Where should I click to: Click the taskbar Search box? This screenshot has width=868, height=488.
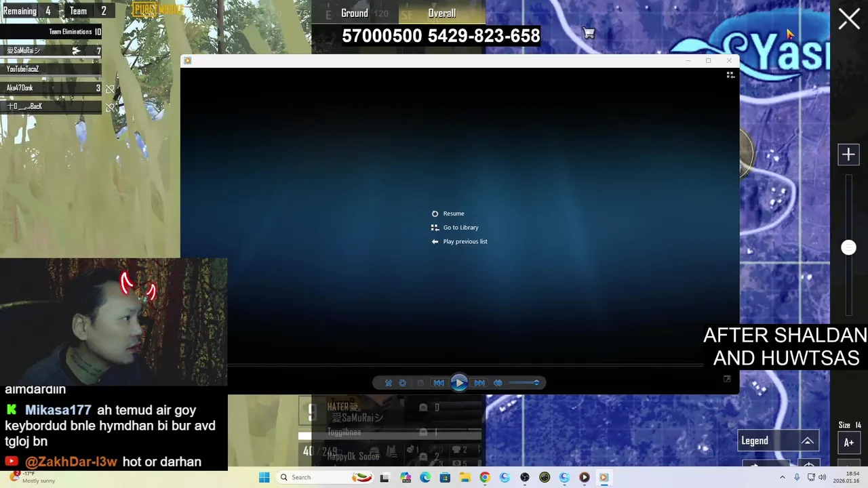(x=325, y=477)
